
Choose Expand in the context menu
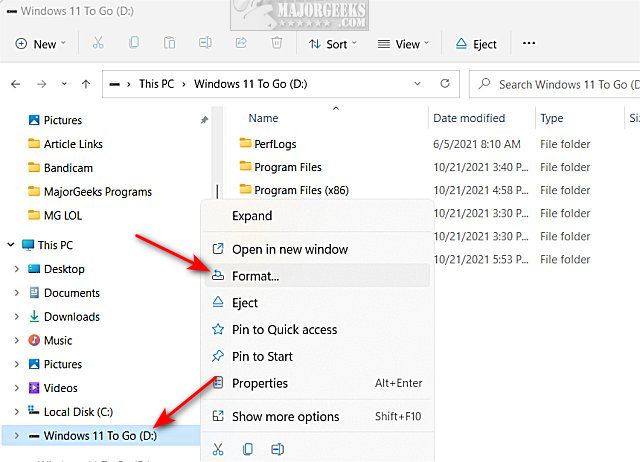click(318, 215)
